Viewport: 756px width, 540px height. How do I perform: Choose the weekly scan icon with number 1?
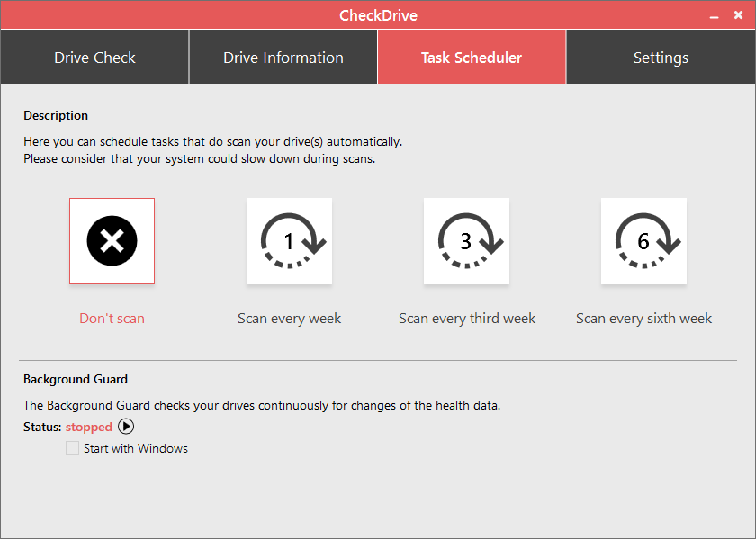pos(289,240)
